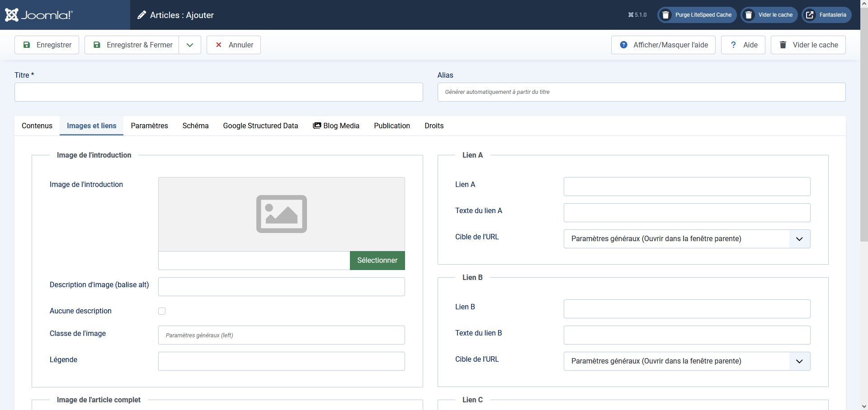868x410 pixels.
Task: Click the Lien B URL field
Action: tap(687, 309)
